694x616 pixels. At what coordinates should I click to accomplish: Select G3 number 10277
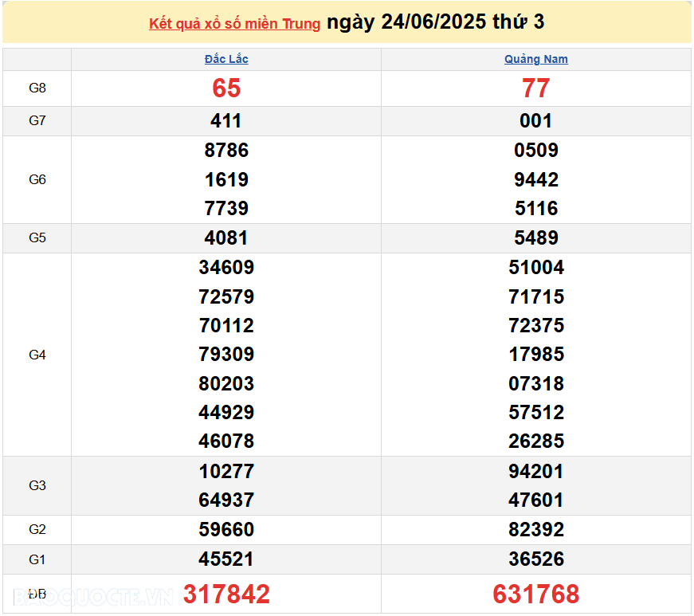(226, 471)
